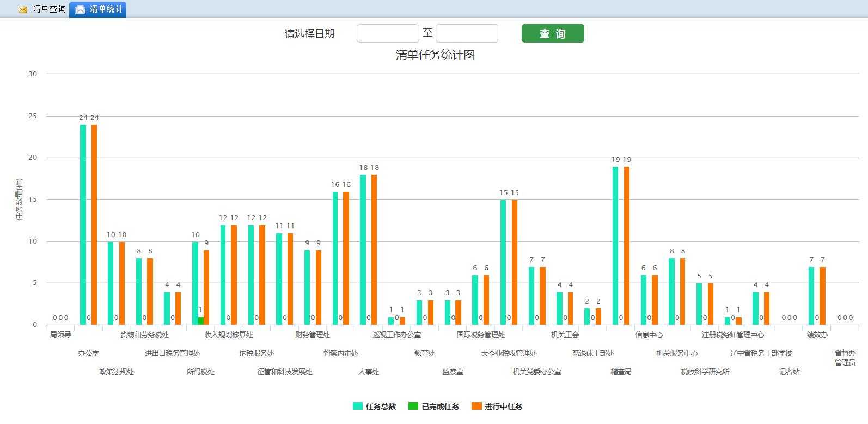Click the 注册税务师管理中心 axis label

pyautogui.click(x=733, y=335)
